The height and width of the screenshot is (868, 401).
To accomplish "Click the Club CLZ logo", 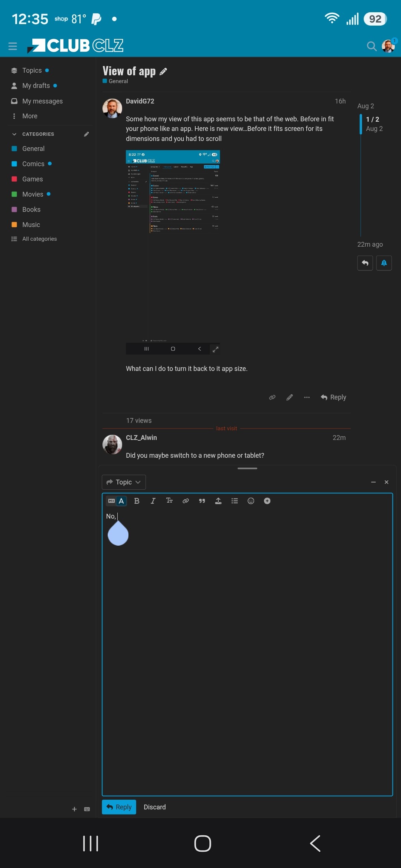I will pos(75,46).
